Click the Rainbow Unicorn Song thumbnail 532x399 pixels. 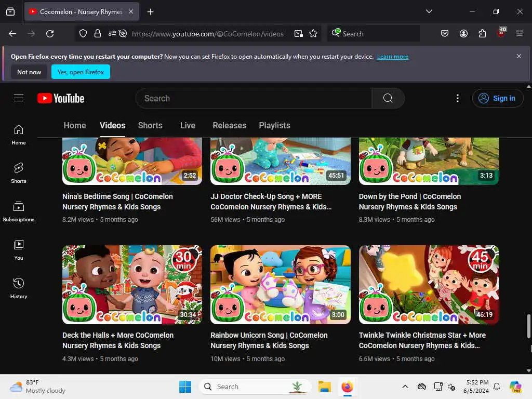(x=280, y=285)
